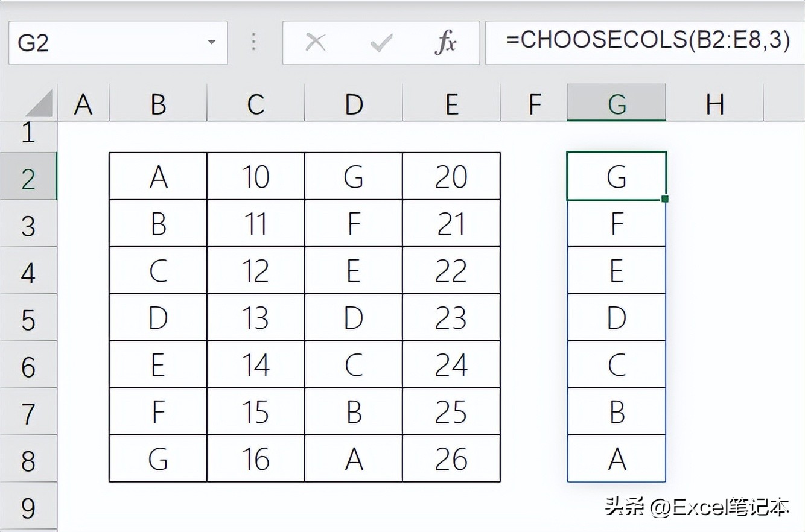Click cell D5 containing D
This screenshot has height=532, width=805.
[x=354, y=318]
